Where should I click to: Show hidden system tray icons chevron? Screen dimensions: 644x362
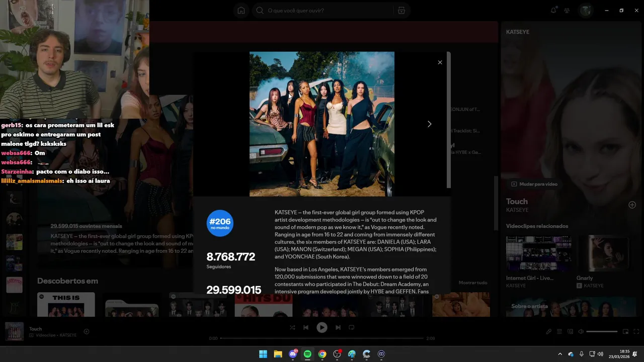tap(560, 354)
